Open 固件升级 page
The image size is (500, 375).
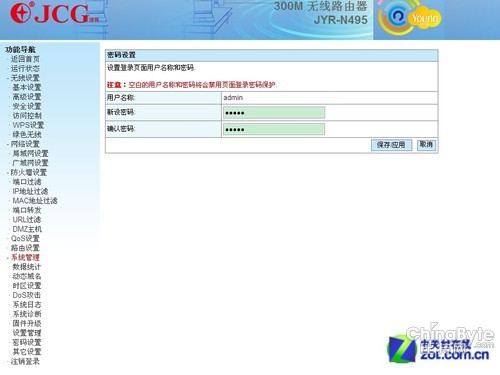27,323
